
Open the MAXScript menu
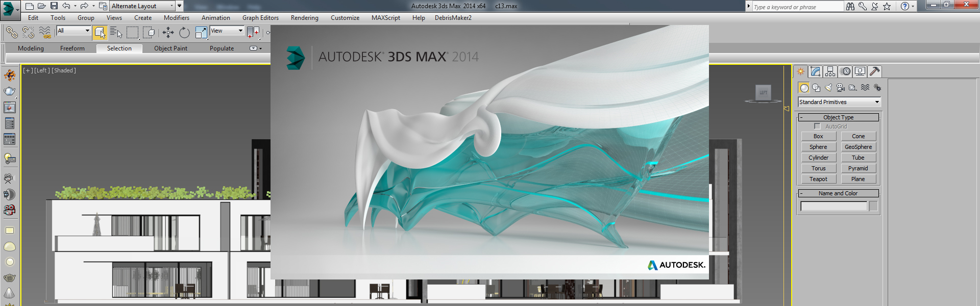386,18
